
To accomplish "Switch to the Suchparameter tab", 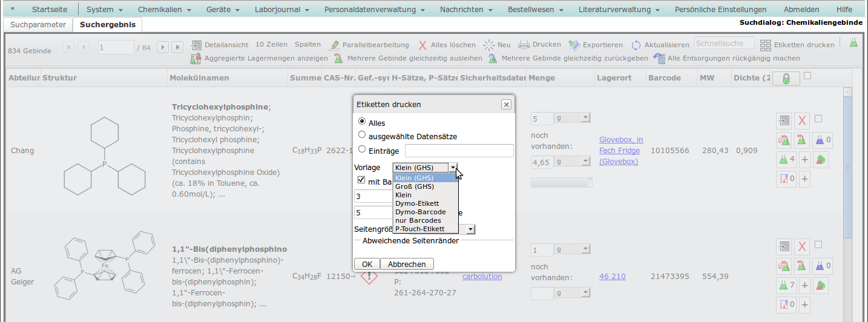I will tap(38, 25).
